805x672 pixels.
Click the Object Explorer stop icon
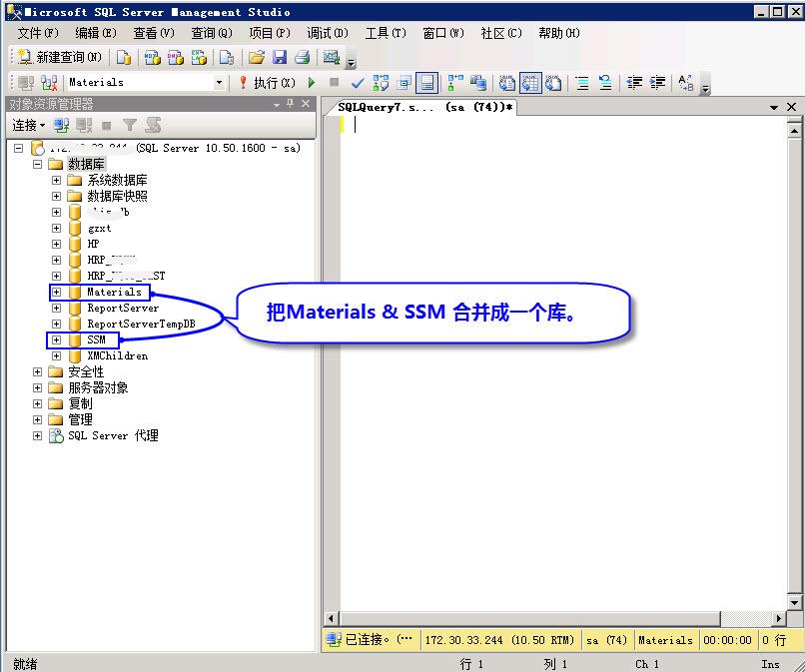pos(107,125)
